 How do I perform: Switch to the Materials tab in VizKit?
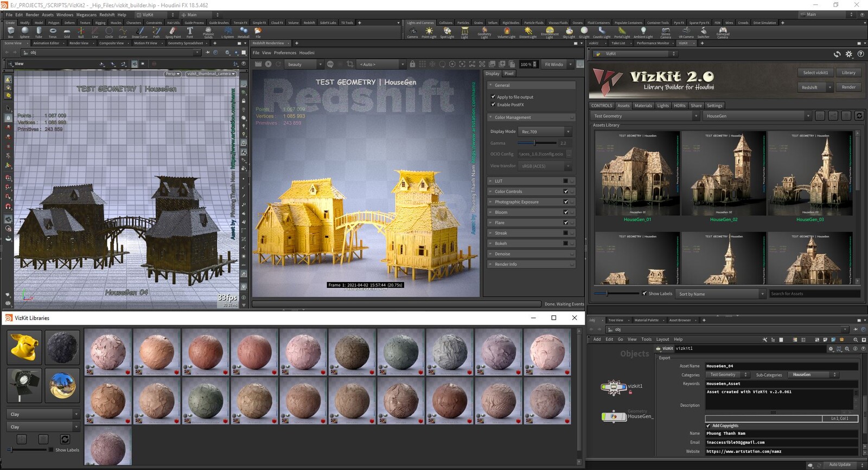pos(643,106)
